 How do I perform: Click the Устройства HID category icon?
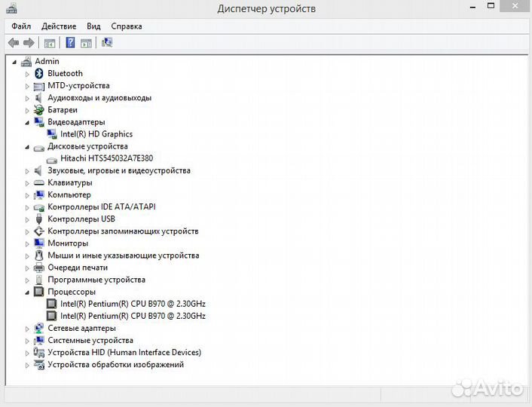tap(39, 352)
